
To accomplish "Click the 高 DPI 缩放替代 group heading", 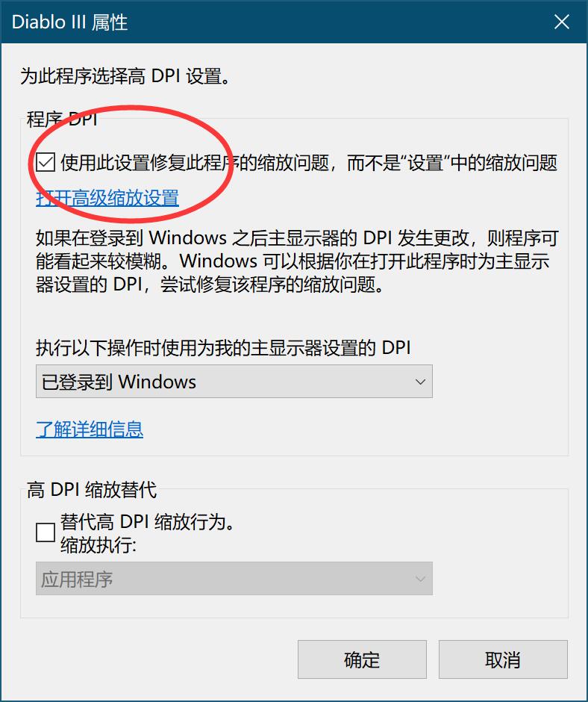I will [x=92, y=490].
